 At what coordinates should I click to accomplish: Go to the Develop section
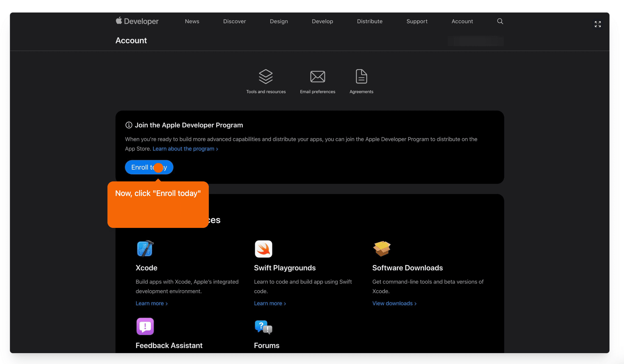coord(322,21)
